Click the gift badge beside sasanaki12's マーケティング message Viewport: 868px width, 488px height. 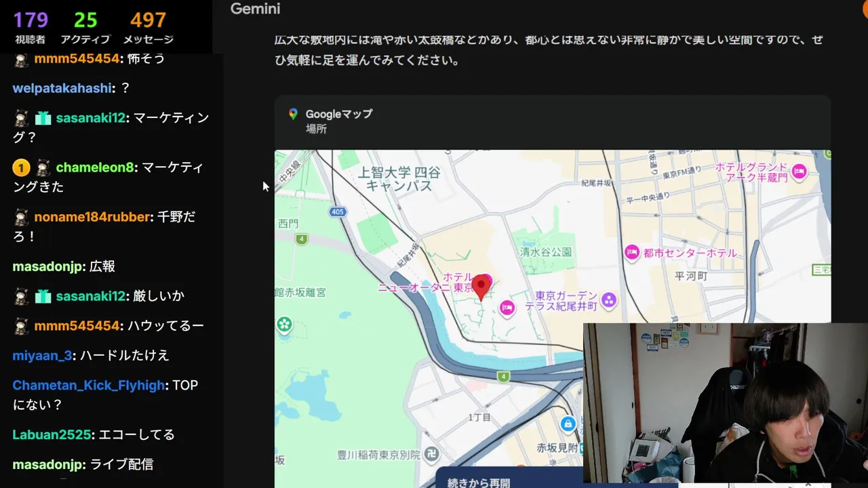point(43,118)
